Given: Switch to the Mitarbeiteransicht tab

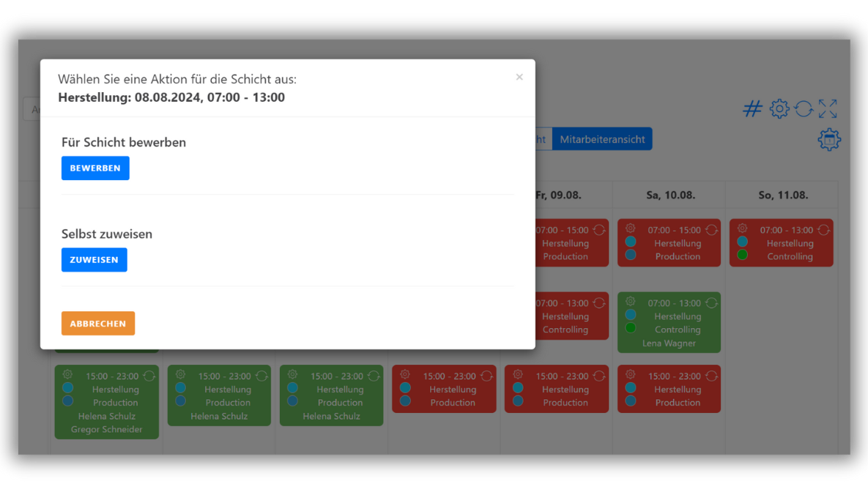Looking at the screenshot, I should (x=602, y=139).
